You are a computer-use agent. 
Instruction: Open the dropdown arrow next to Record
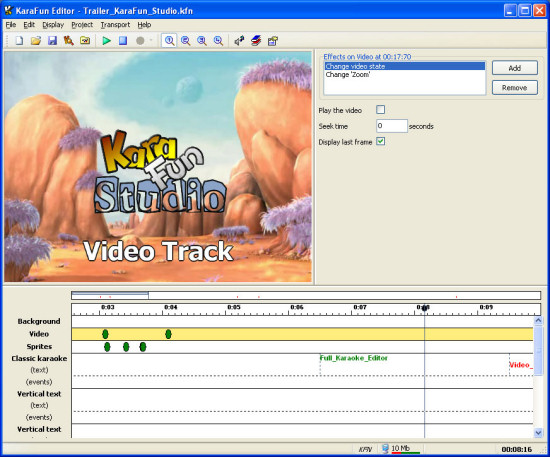[151, 40]
